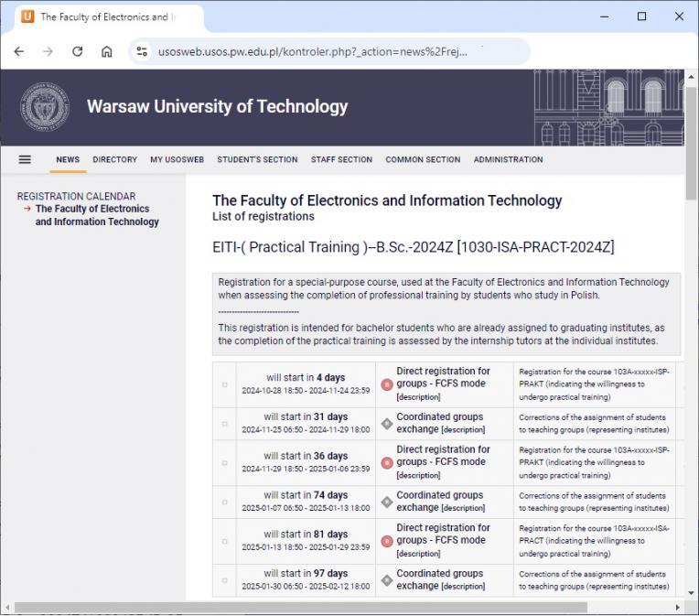Click red FCFS icon in 36 days row

(x=387, y=462)
